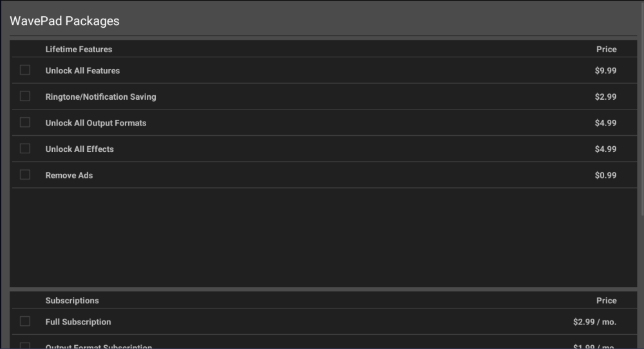
Task: Click the Unlock All Effects label text
Action: point(79,149)
